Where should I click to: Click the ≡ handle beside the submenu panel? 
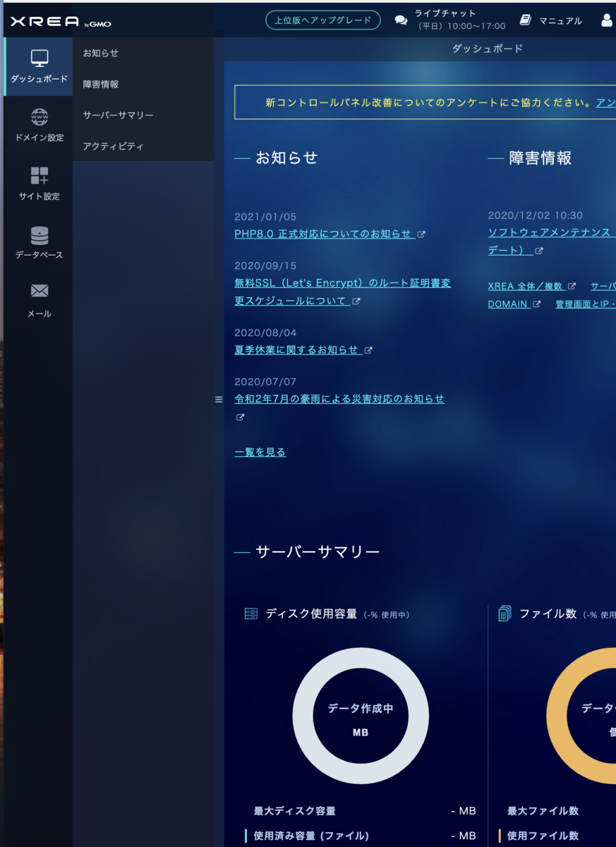(217, 400)
